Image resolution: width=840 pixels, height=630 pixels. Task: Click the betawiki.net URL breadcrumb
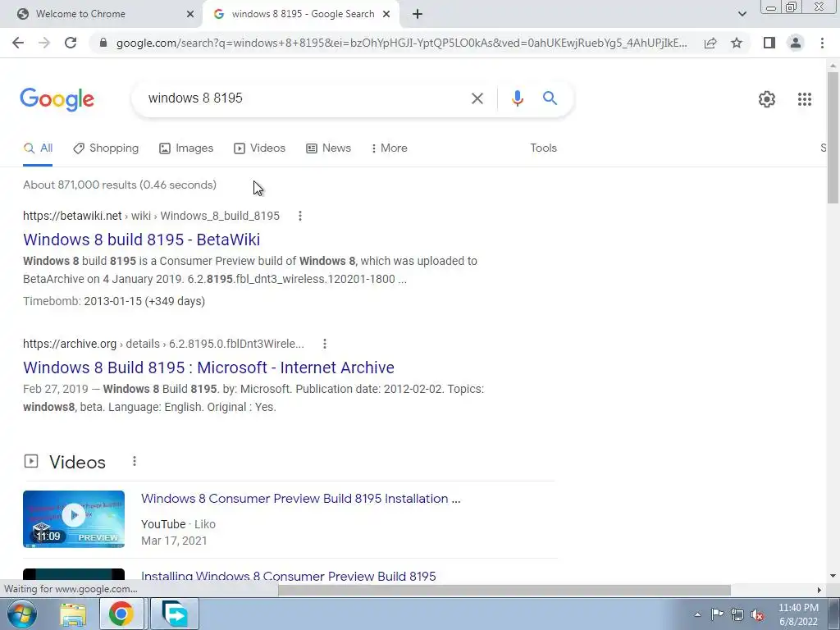[x=151, y=216]
